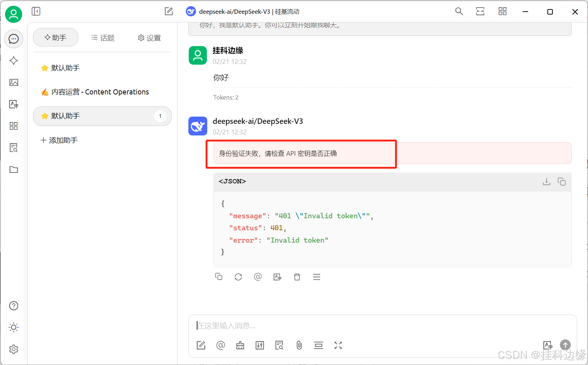Image resolution: width=588 pixels, height=365 pixels.
Task: Attach a file with paperclip icon
Action: pyautogui.click(x=299, y=345)
